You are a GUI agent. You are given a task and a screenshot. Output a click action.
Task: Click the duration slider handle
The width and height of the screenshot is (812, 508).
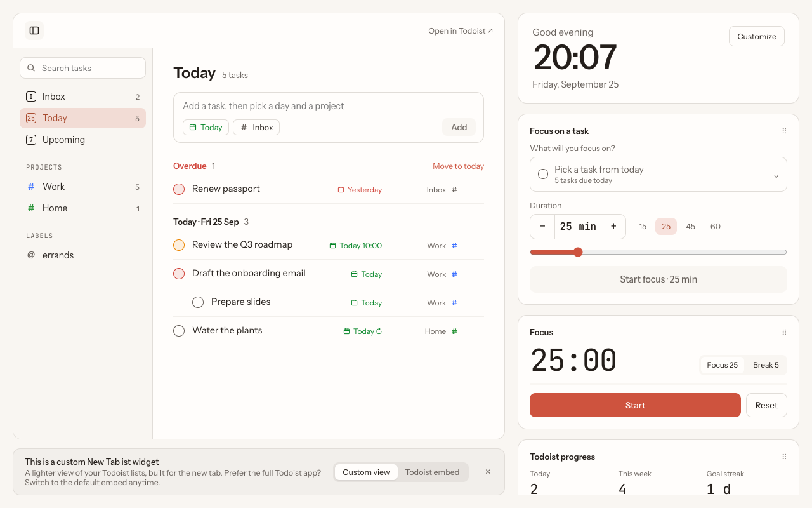(x=578, y=252)
